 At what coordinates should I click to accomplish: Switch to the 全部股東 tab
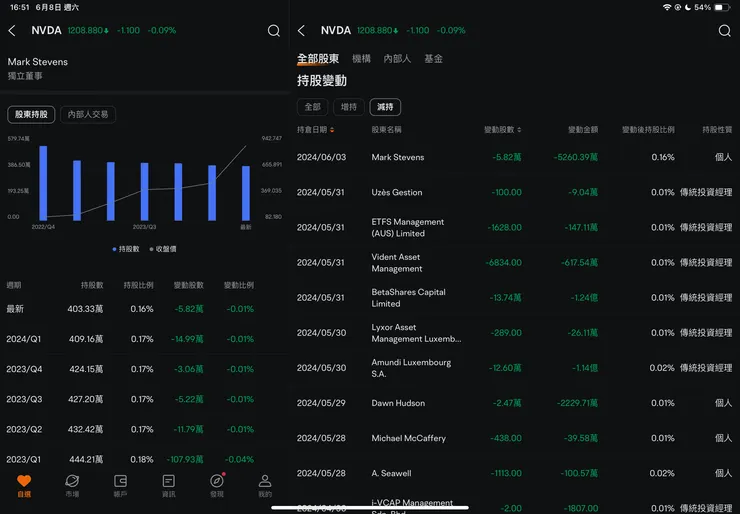pyautogui.click(x=318, y=59)
